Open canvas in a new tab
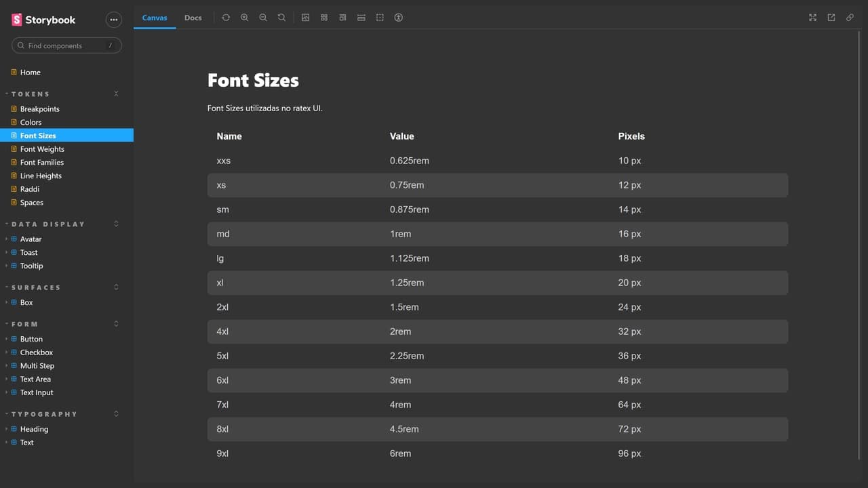The image size is (868, 488). click(831, 18)
